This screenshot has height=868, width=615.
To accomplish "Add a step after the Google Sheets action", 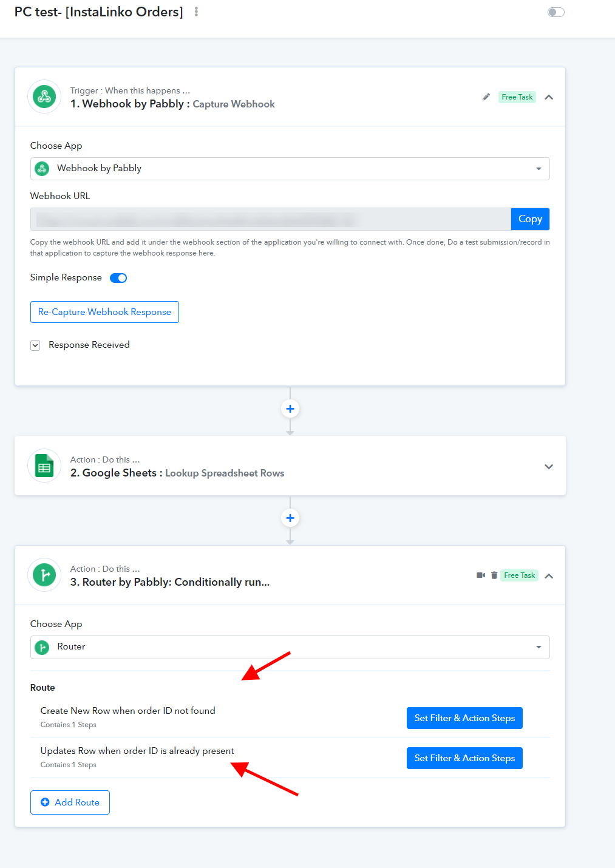I will pos(290,518).
